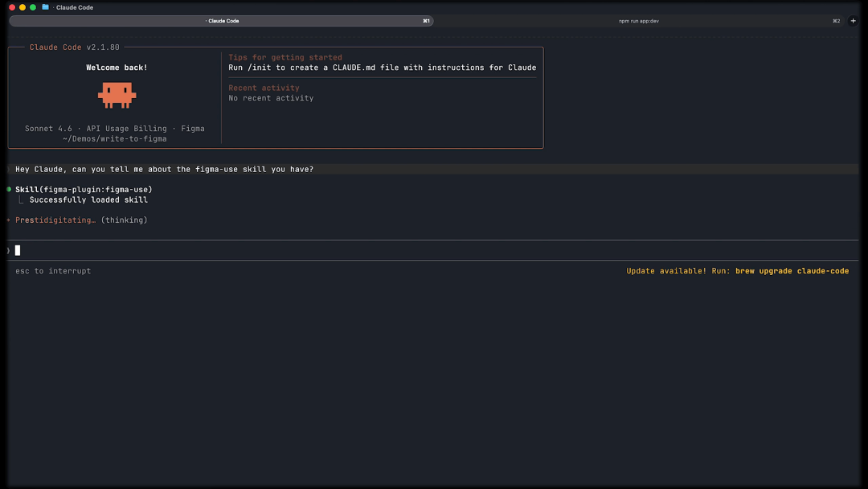Image resolution: width=868 pixels, height=489 pixels.
Task: Open a new terminal tab with plus button
Action: coord(853,21)
